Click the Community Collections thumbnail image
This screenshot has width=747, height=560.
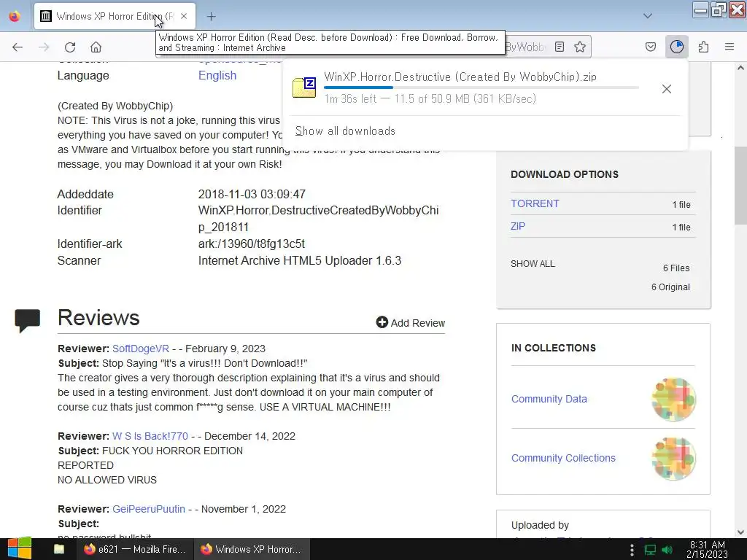tap(673, 459)
